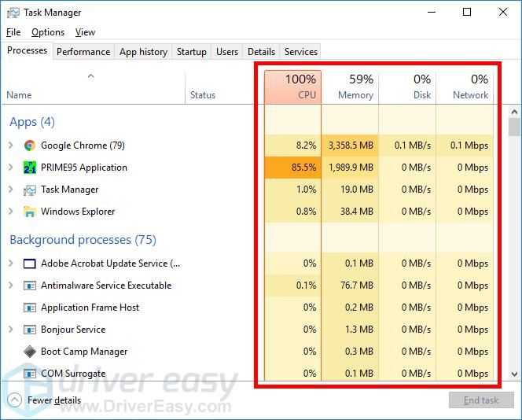Expand the Google Chrome process group
522x420 pixels.
click(x=11, y=146)
